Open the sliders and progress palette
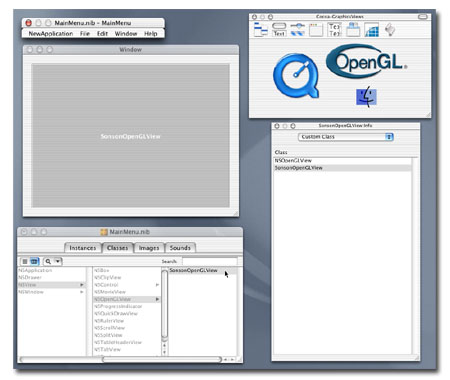The height and width of the screenshot is (380, 450). pyautogui.click(x=298, y=29)
